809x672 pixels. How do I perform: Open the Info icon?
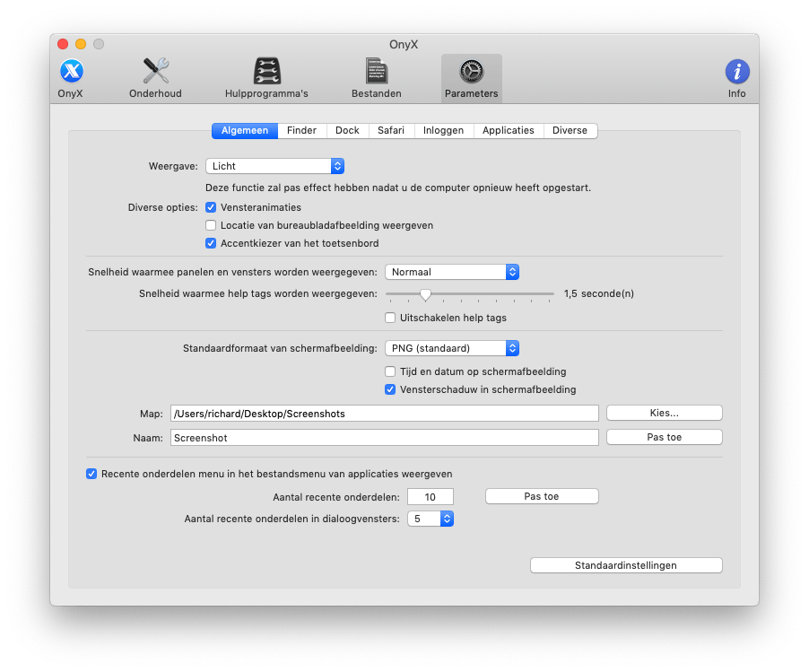click(x=736, y=78)
